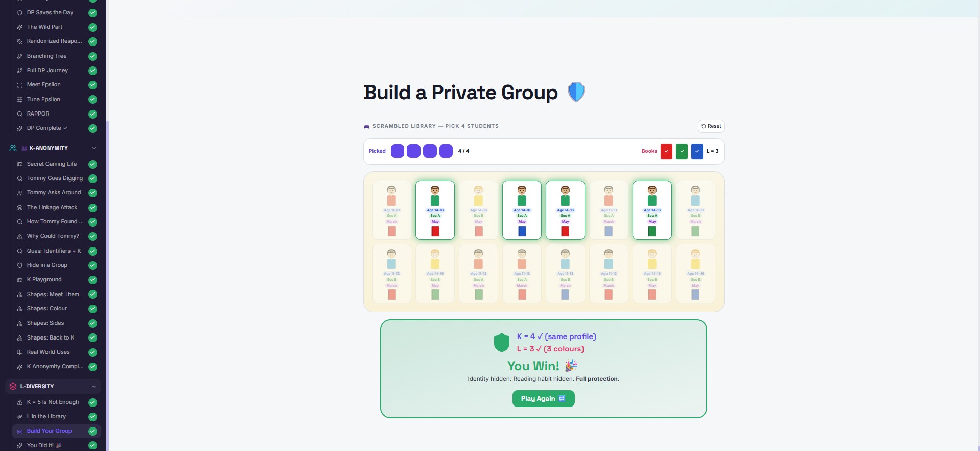Click the L-Diversity layers icon in sidebar
Viewport: 980px width, 451px height.
point(13,386)
